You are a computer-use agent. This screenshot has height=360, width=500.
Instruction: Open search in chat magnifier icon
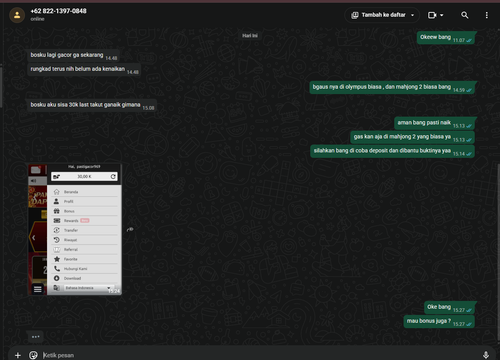[465, 15]
